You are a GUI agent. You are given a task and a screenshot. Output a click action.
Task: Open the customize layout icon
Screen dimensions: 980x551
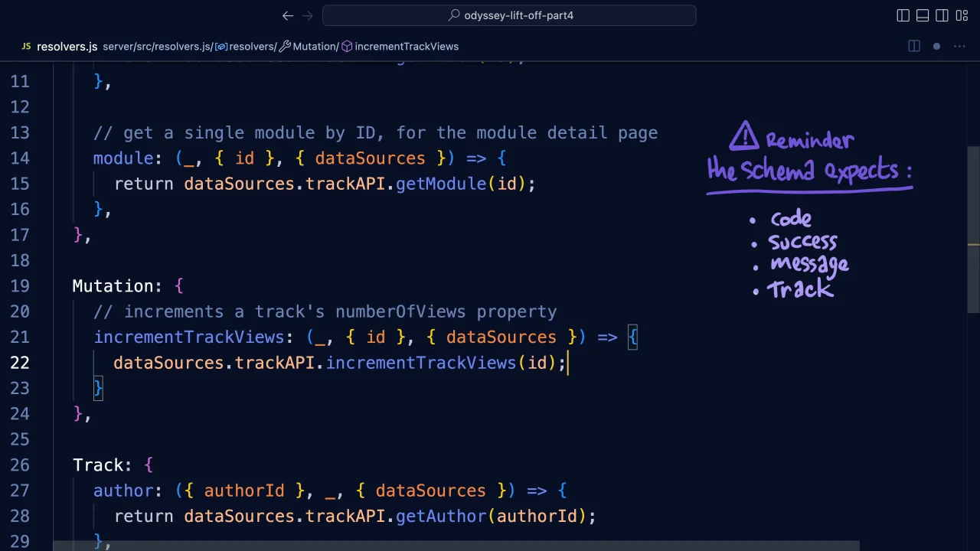click(x=962, y=15)
